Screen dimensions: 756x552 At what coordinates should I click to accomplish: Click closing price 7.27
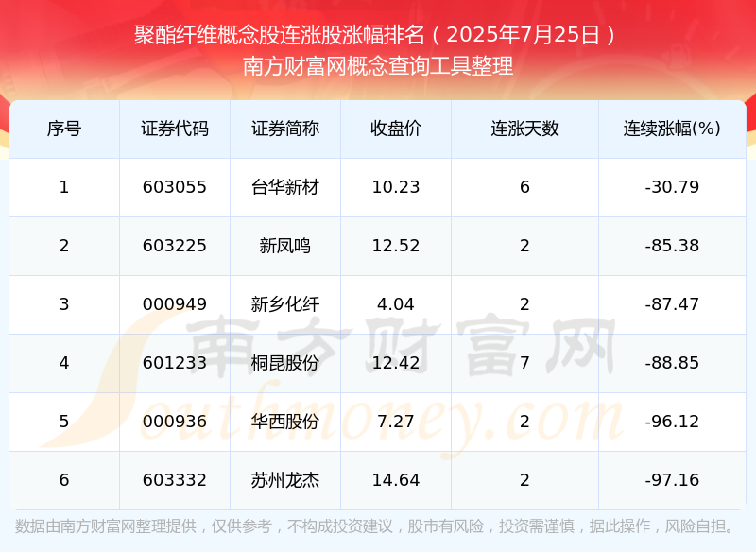[x=396, y=422]
